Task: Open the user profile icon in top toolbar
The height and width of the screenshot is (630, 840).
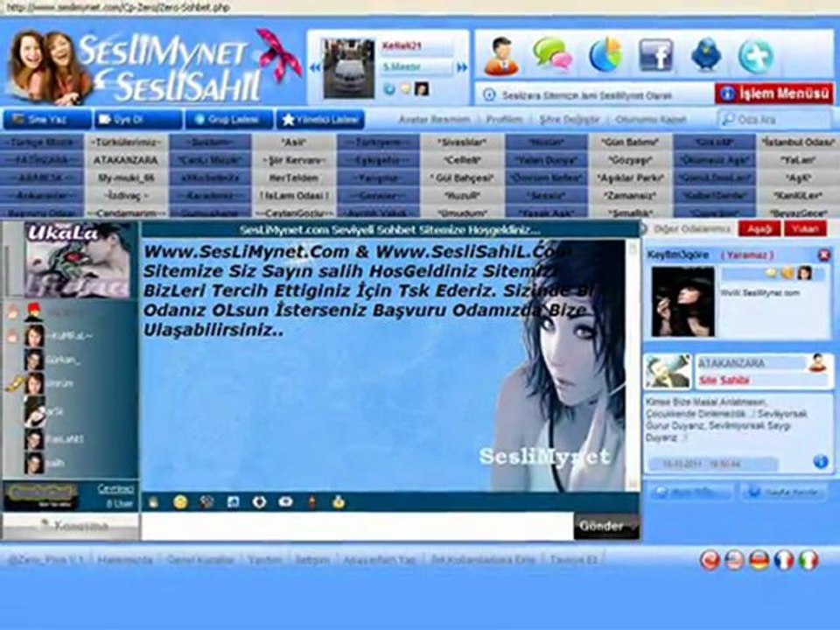Action: coord(500,56)
